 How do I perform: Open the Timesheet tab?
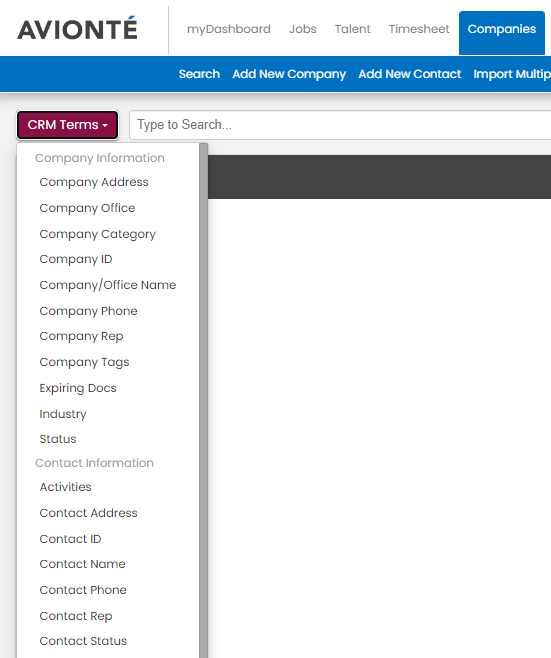[x=419, y=29]
